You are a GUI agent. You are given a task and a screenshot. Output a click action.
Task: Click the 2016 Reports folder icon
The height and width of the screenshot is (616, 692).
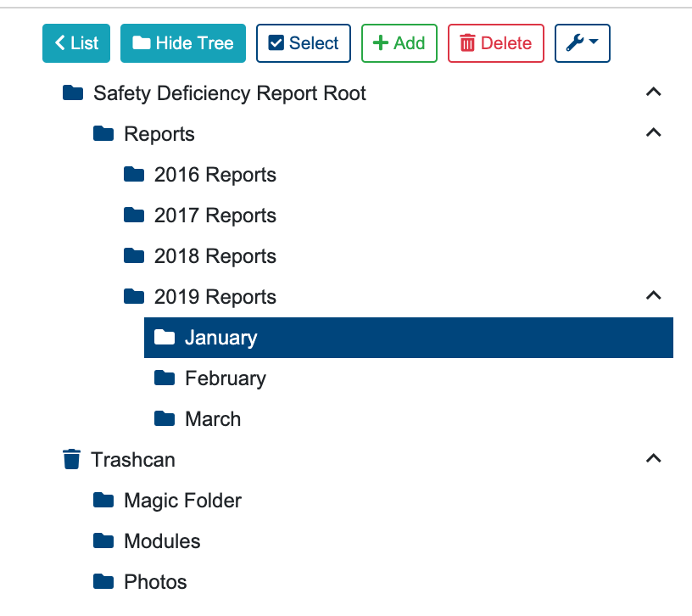coord(134,175)
